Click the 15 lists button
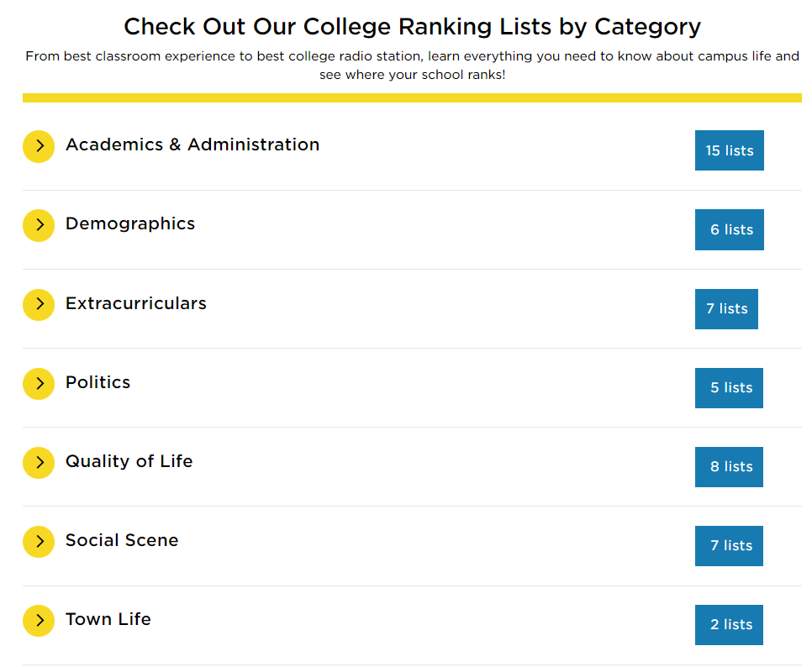 coord(729,150)
